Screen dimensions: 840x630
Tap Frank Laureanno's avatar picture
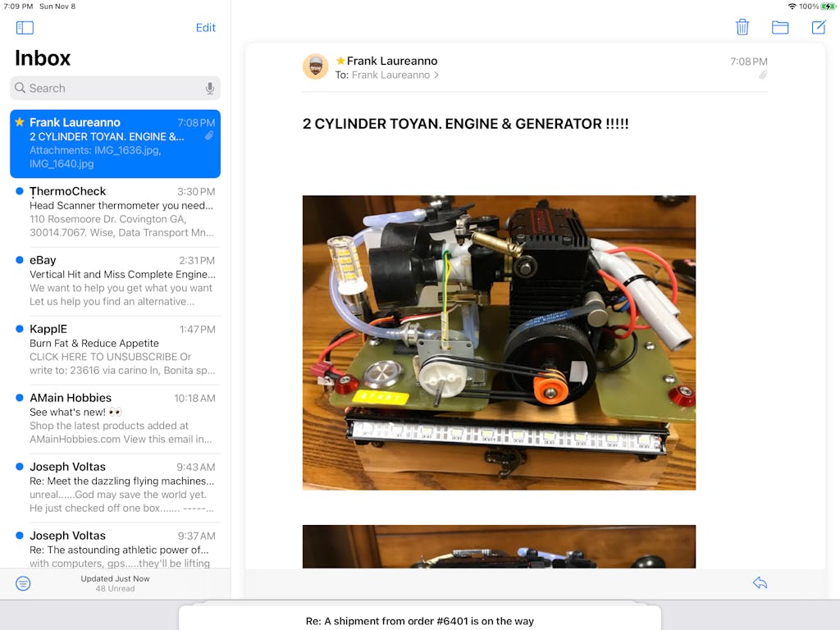(316, 67)
